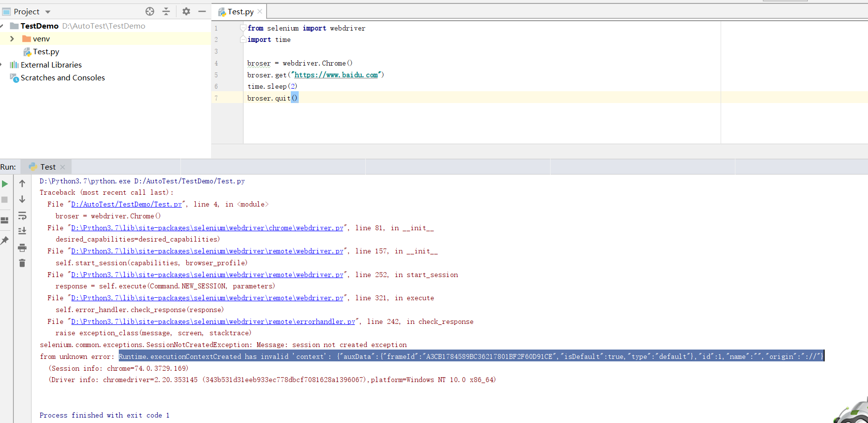The width and height of the screenshot is (868, 423).
Task: Toggle soft-wrap in Run console
Action: pos(22,216)
